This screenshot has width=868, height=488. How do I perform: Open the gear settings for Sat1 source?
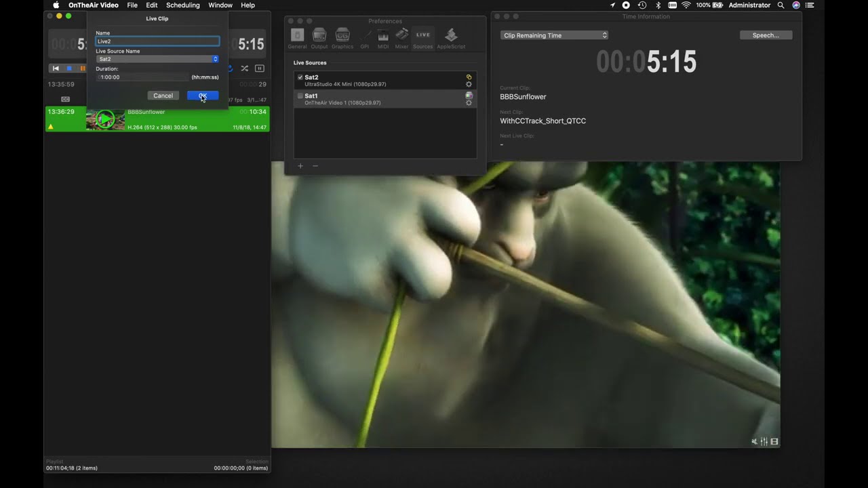[469, 103]
